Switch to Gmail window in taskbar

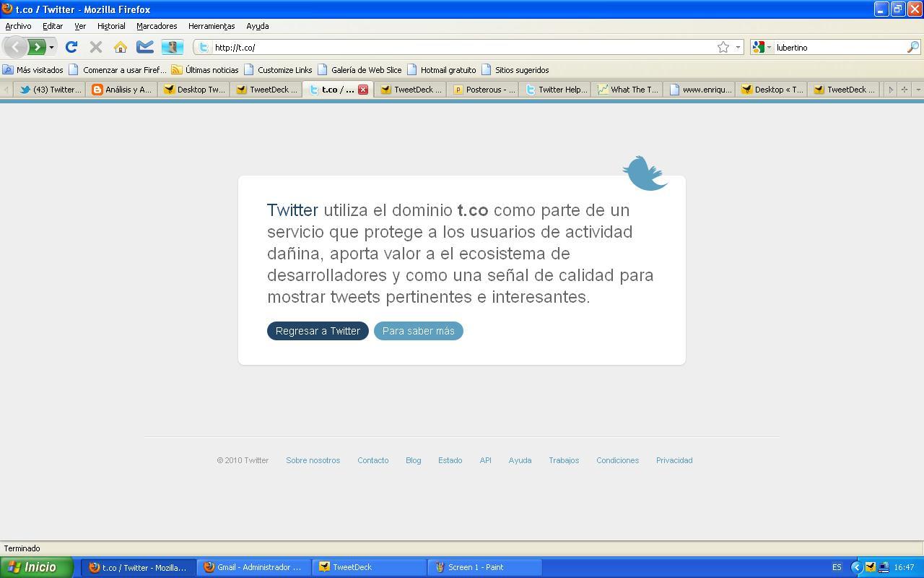[x=253, y=567]
